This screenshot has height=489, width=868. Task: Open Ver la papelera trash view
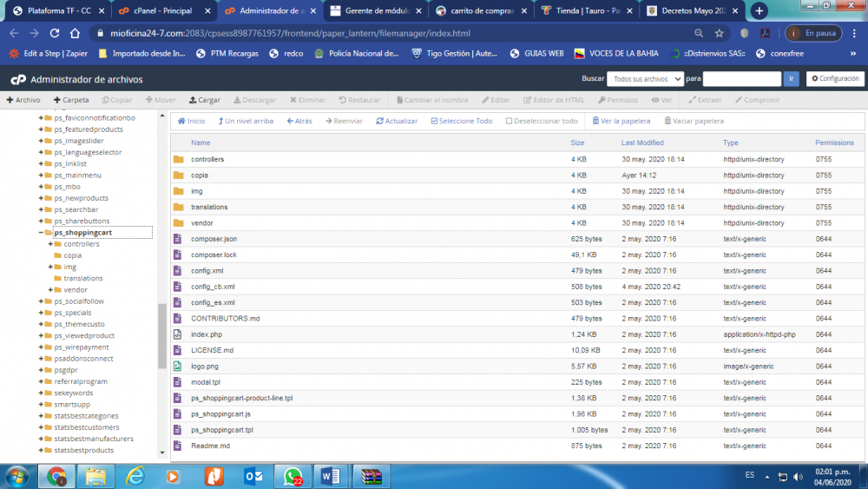click(x=621, y=121)
